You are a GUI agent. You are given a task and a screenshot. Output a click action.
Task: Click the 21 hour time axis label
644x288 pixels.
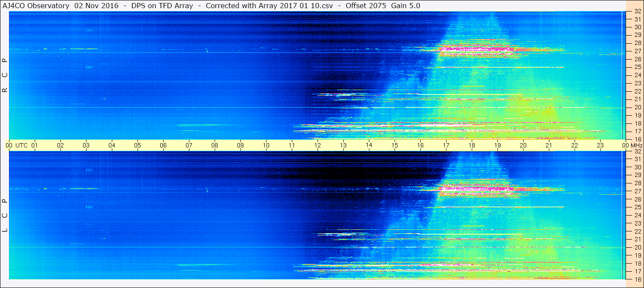549,146
